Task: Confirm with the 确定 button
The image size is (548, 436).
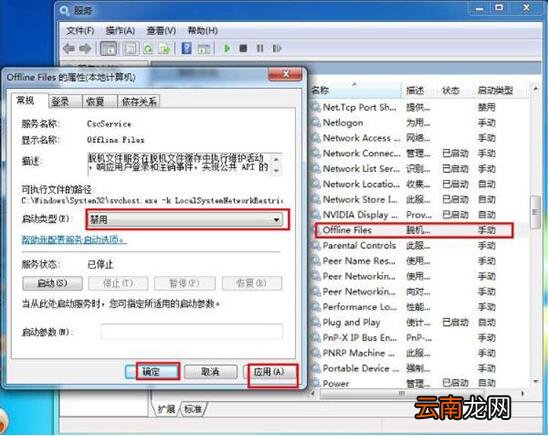Action: coord(152,372)
